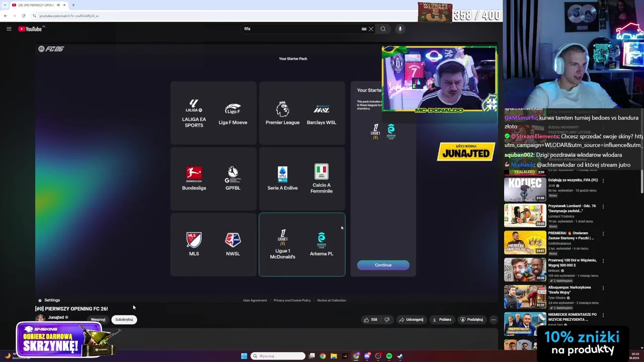This screenshot has height=362, width=644.
Task: Click the taskbar Wyszukaj search box
Action: pos(278,356)
